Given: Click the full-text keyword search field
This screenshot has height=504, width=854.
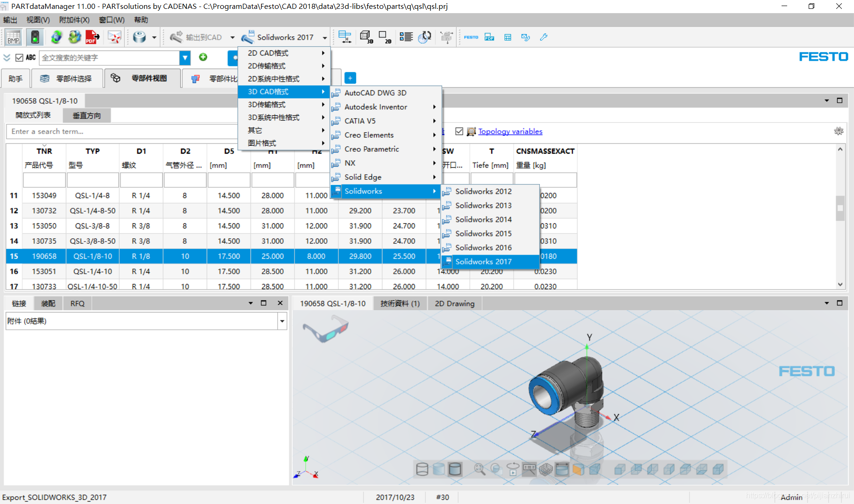Looking at the screenshot, I should pyautogui.click(x=109, y=57).
